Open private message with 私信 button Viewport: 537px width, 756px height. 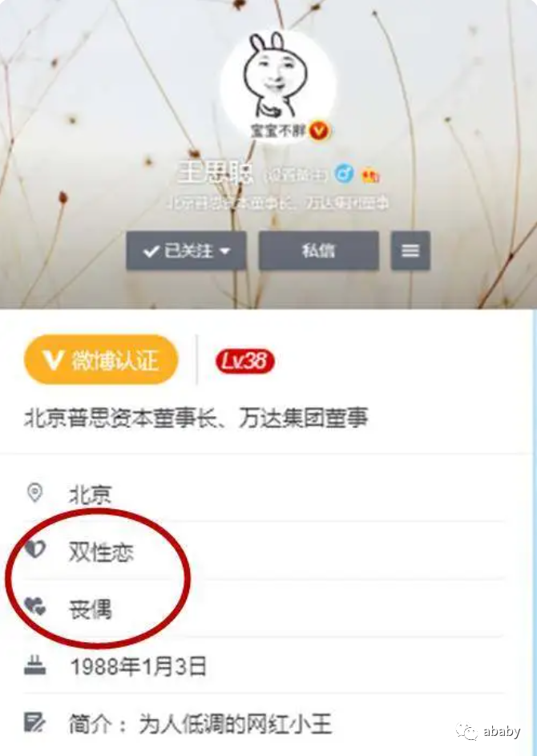[319, 251]
